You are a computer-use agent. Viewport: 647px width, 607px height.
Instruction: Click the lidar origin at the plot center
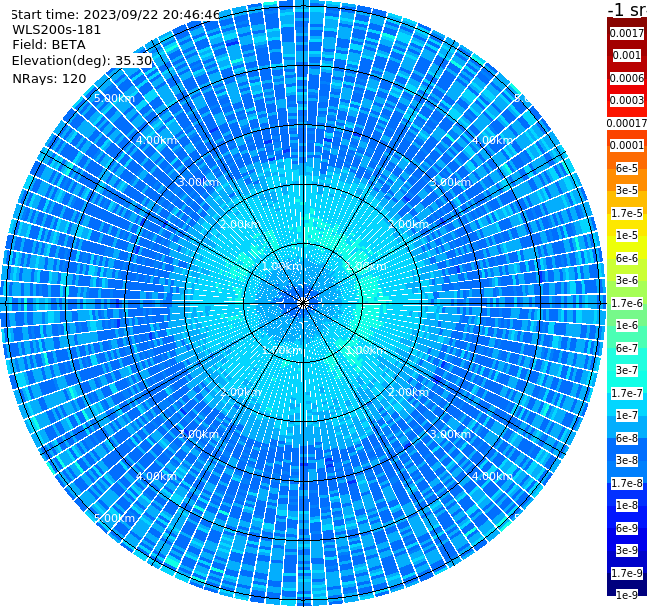tap(303, 303)
